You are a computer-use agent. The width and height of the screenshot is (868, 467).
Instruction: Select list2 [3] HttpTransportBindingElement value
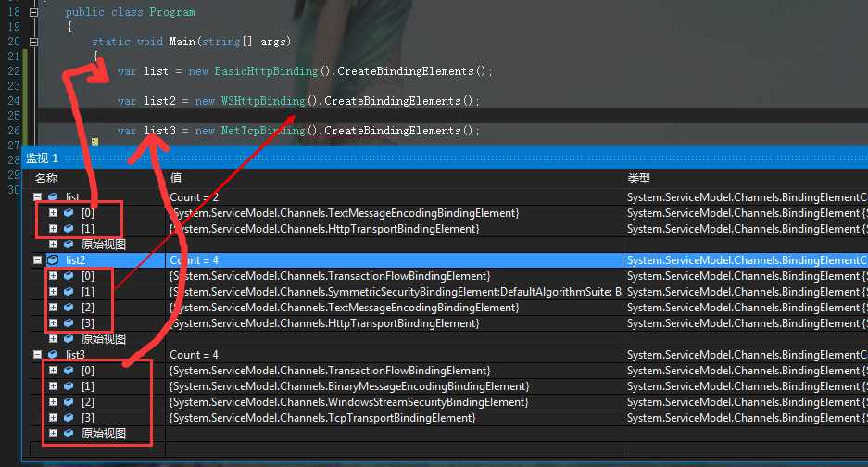click(324, 323)
